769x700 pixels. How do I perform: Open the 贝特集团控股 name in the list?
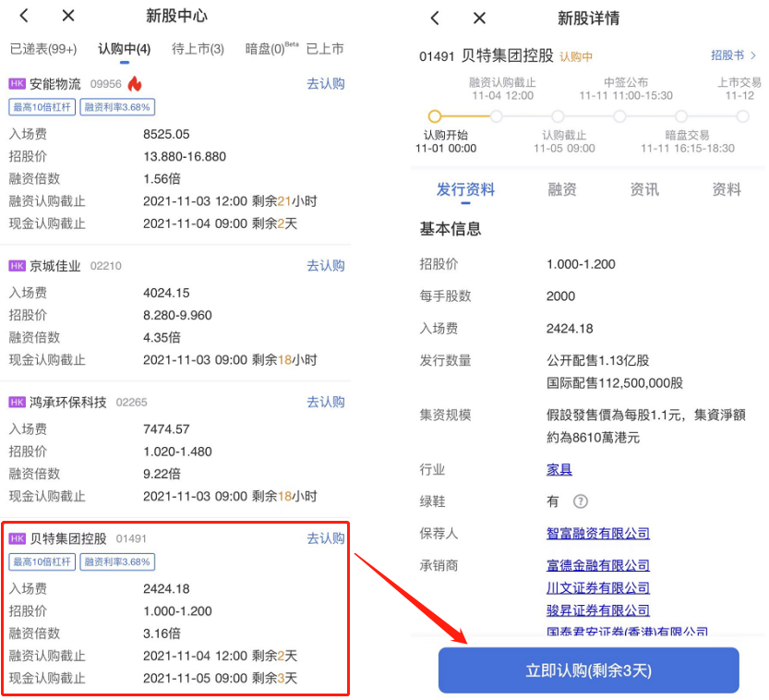point(67,538)
